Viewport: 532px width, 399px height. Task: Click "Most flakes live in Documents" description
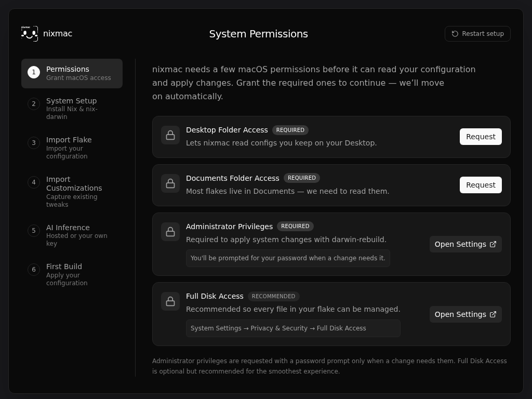[287, 191]
